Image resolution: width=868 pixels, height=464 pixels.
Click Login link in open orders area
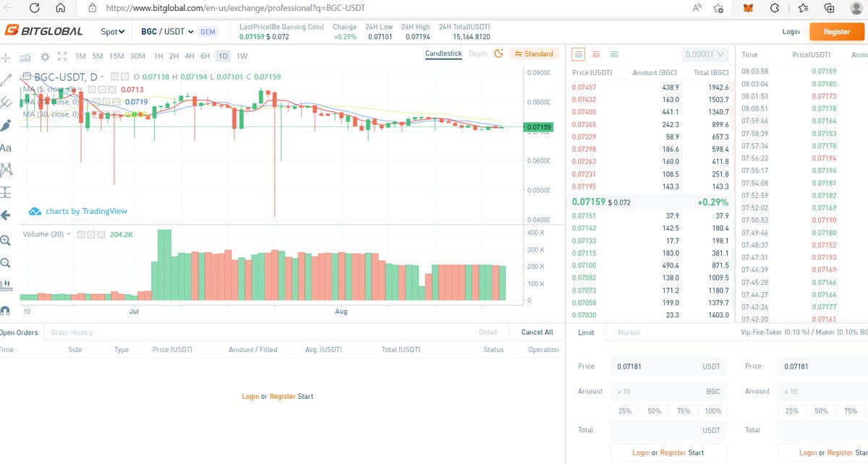point(250,396)
